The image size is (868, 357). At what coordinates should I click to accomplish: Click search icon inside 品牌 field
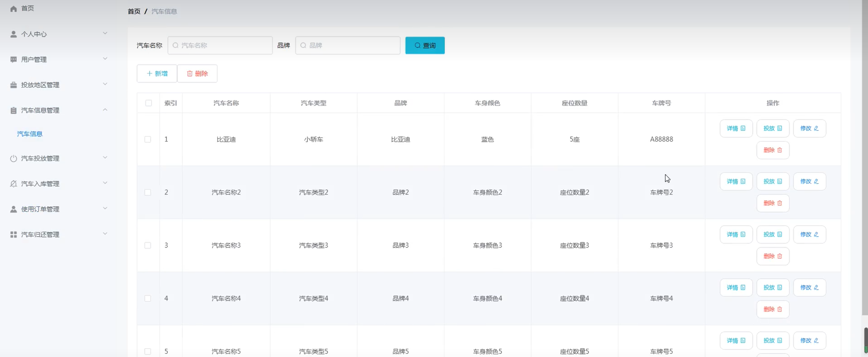[303, 45]
